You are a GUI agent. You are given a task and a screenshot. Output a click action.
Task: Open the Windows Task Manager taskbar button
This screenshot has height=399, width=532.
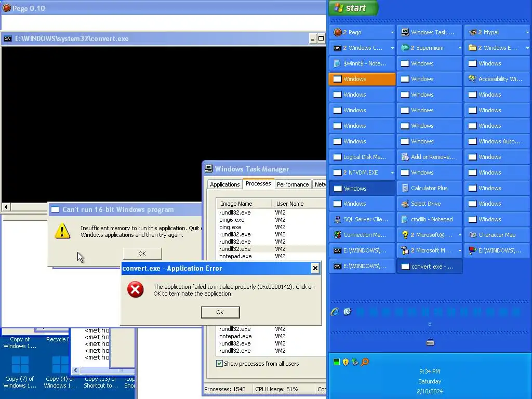(x=429, y=32)
